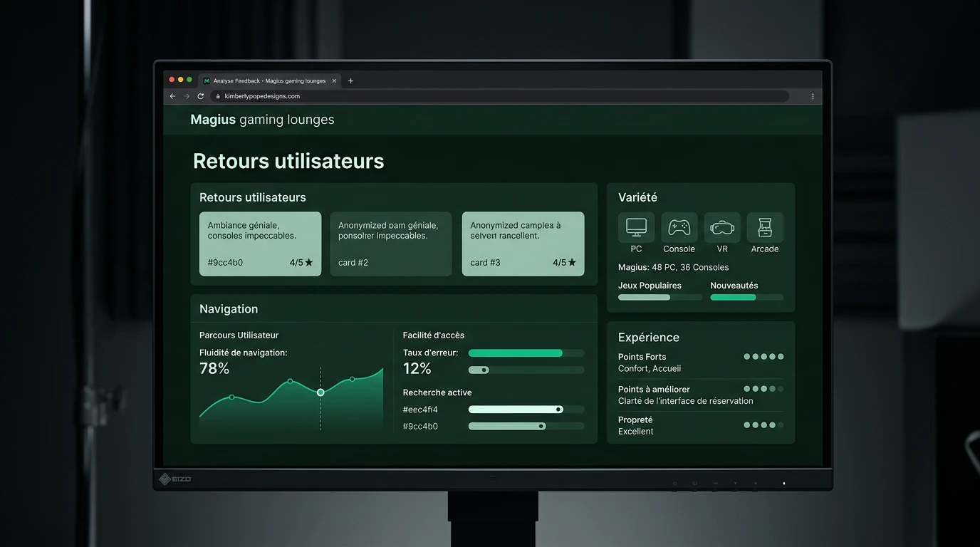Image resolution: width=980 pixels, height=547 pixels.
Task: Click the 78% fluidity value
Action: [214, 369]
